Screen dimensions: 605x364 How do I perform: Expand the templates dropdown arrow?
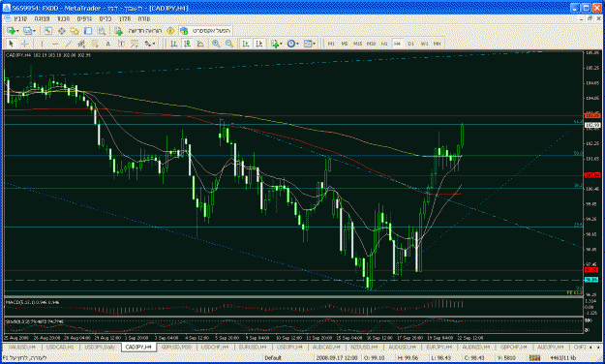click(x=314, y=44)
